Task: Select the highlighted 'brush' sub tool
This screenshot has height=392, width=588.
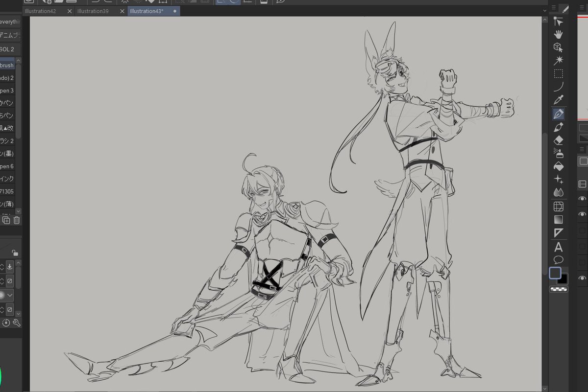Action: tap(7, 65)
